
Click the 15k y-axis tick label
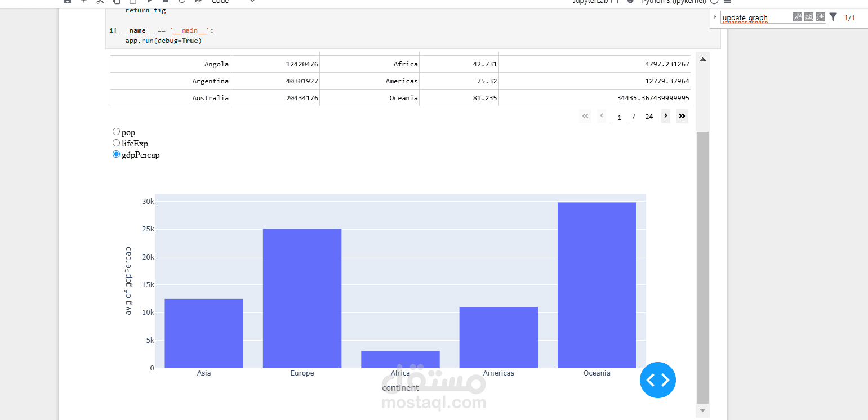click(148, 285)
